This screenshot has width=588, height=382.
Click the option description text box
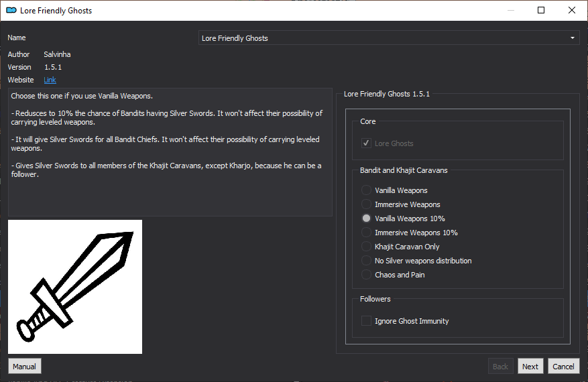pos(170,152)
